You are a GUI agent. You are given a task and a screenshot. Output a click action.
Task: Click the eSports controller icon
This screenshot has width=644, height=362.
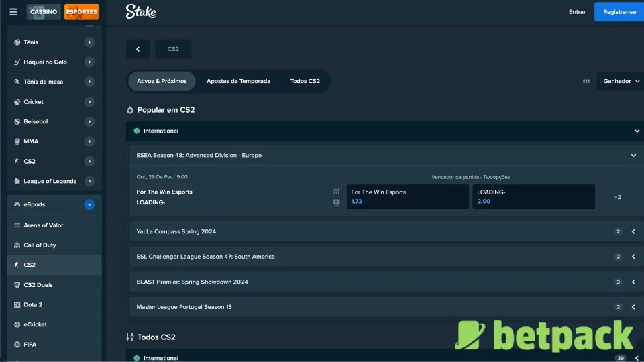click(x=17, y=204)
